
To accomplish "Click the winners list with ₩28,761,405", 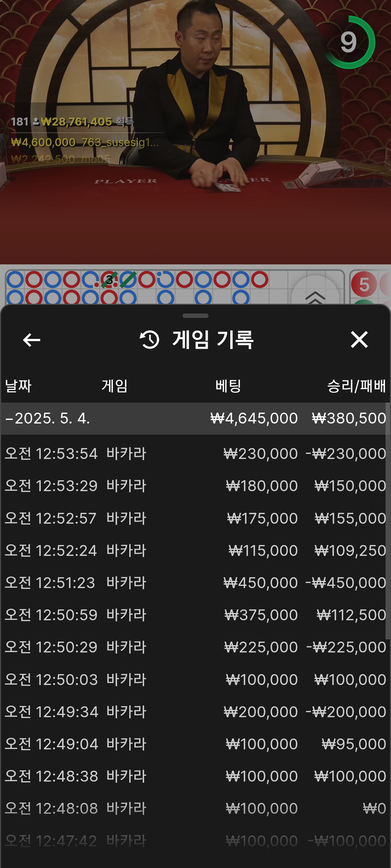I will click(x=85, y=141).
